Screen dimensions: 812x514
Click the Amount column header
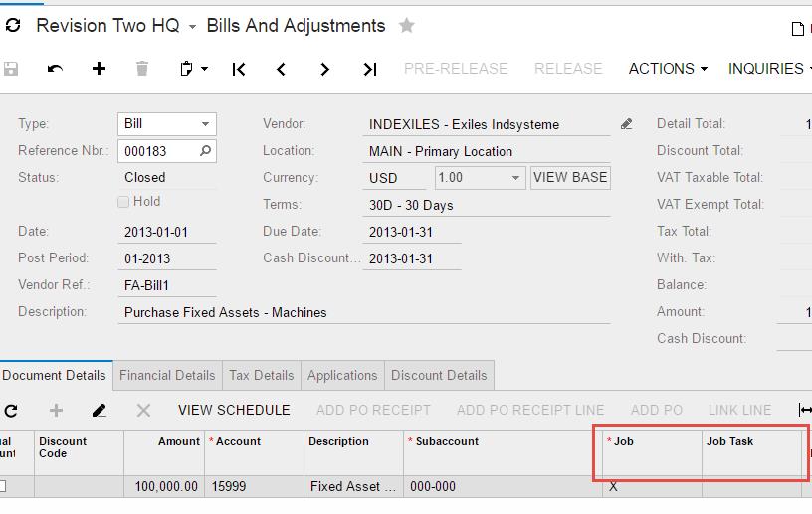pos(164,453)
